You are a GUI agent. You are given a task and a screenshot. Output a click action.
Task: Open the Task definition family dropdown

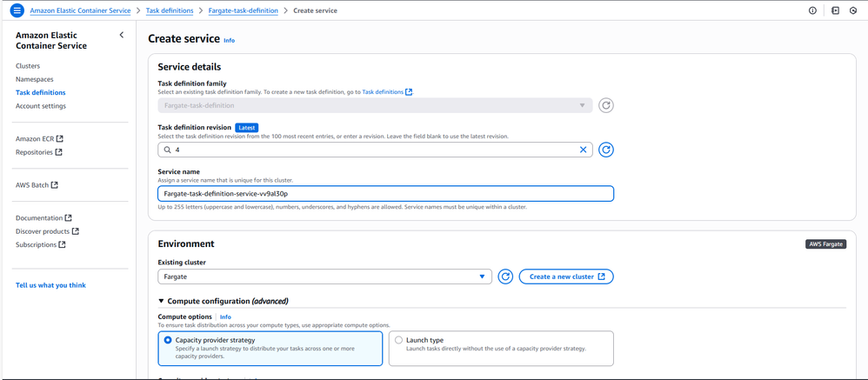[375, 105]
